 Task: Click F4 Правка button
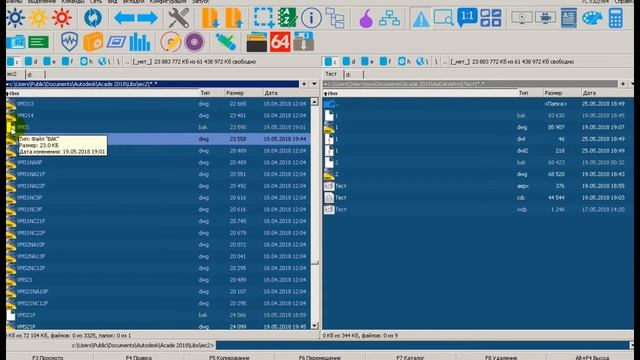click(139, 358)
